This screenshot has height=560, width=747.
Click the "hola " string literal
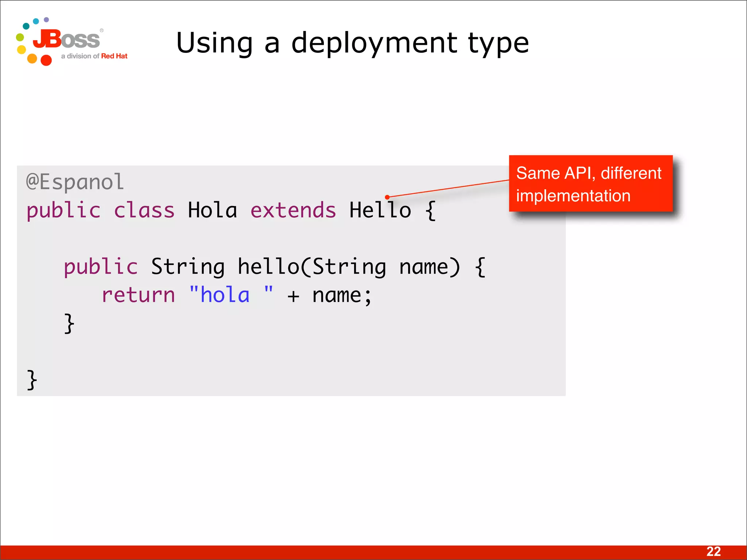[231, 295]
